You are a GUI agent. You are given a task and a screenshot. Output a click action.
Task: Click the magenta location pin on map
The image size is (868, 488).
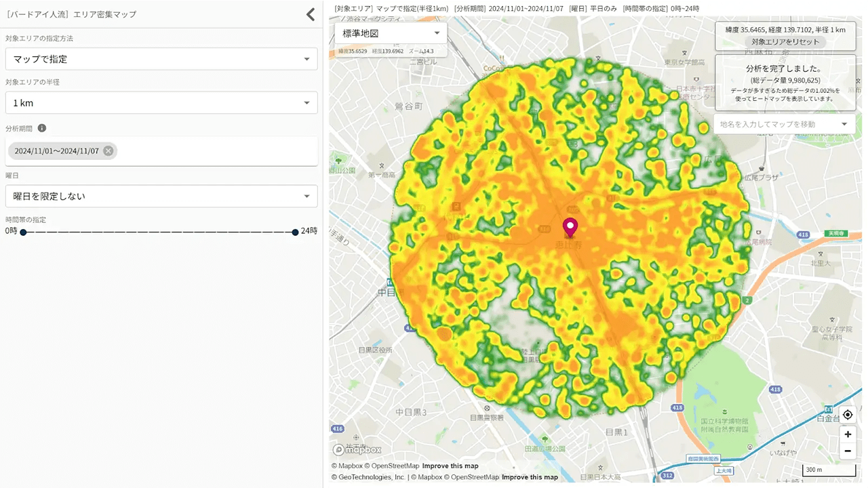tap(570, 227)
